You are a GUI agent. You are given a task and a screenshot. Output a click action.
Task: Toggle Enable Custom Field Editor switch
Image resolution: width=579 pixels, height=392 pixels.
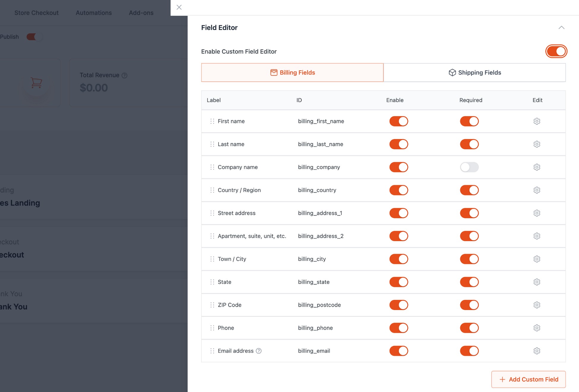(x=556, y=51)
